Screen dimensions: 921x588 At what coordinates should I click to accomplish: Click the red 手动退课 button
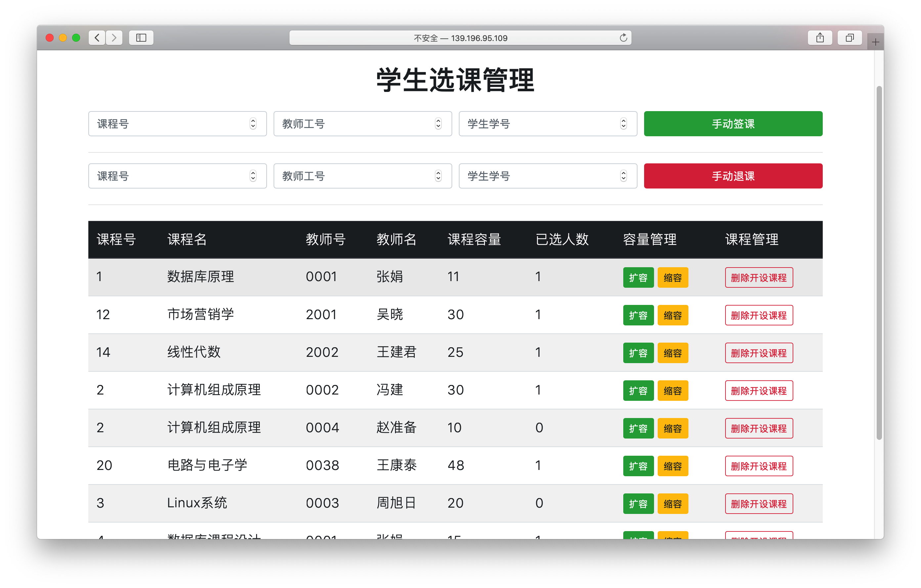733,176
